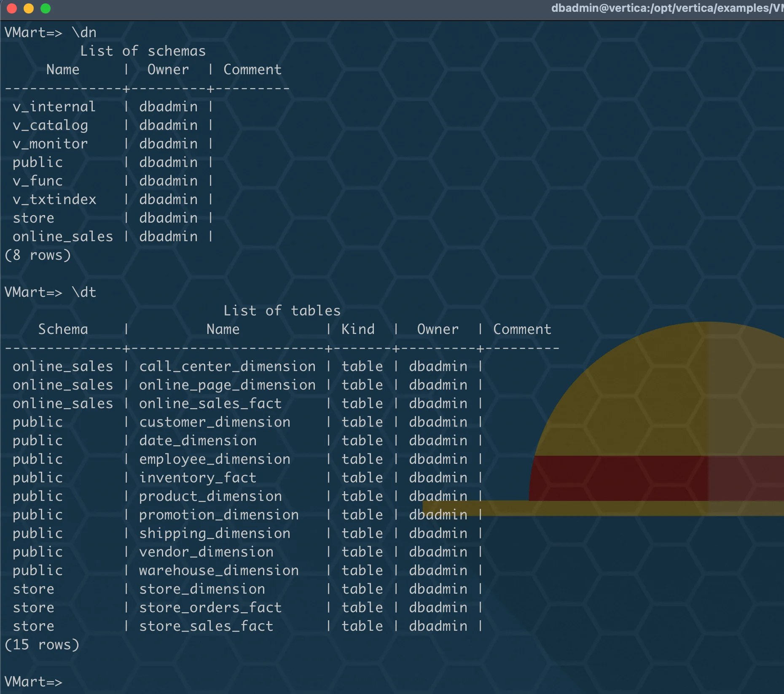Click the red close window button
The image size is (784, 694).
(12, 8)
